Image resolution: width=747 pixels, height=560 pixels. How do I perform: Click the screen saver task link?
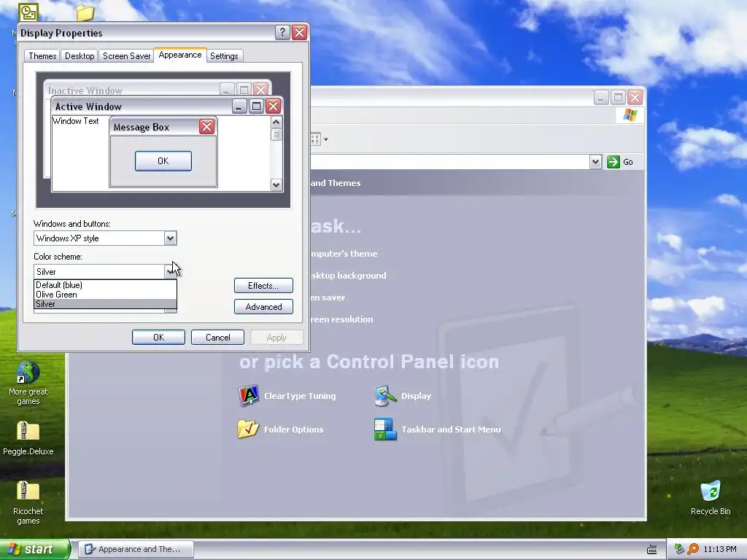coord(328,297)
